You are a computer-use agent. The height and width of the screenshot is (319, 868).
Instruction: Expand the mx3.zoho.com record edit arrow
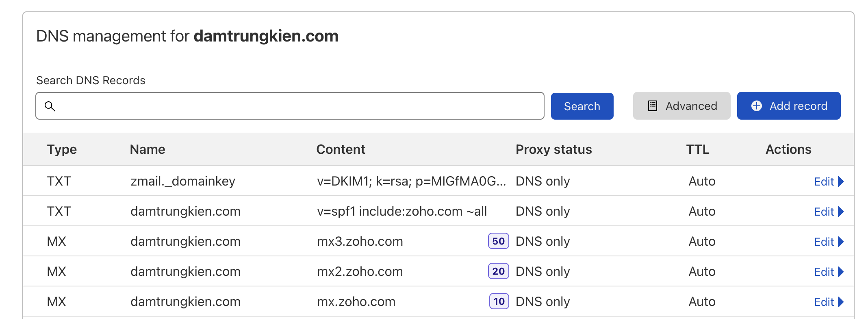841,242
